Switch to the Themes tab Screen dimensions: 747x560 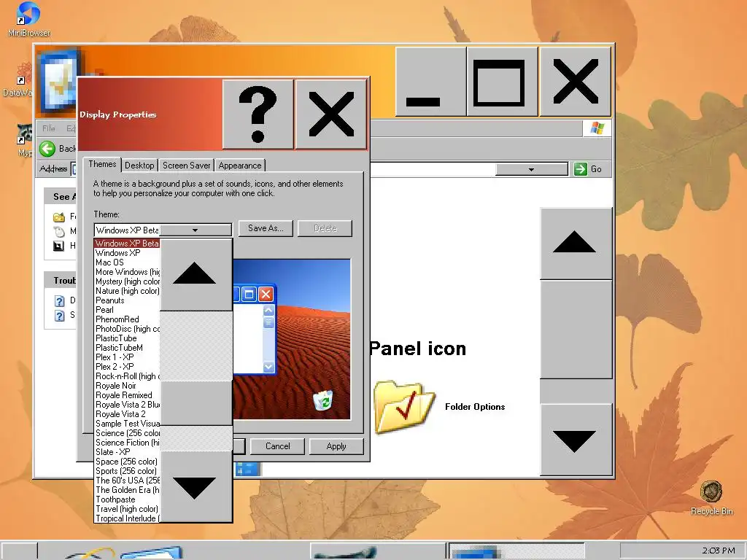102,164
